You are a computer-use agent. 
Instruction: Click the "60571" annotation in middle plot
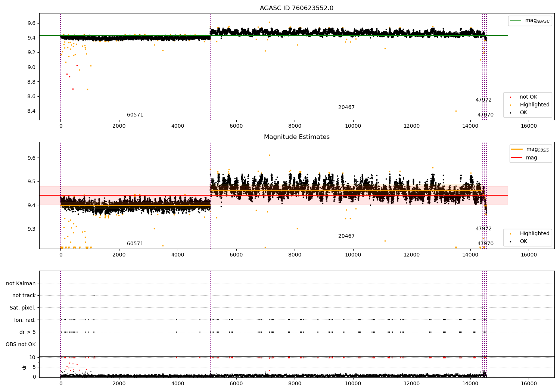click(135, 244)
